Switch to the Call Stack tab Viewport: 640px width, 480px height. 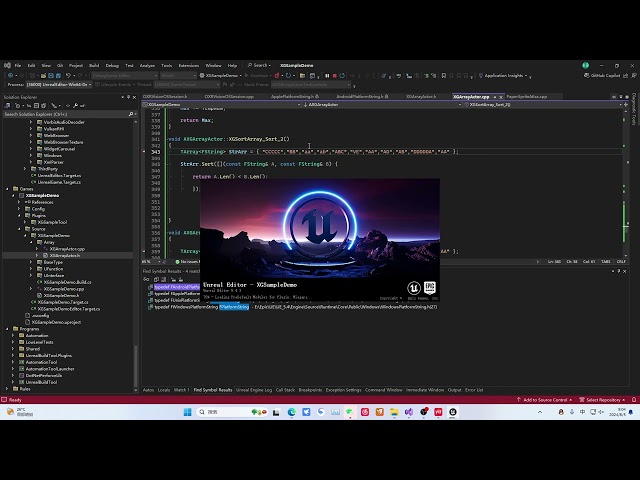pos(285,390)
